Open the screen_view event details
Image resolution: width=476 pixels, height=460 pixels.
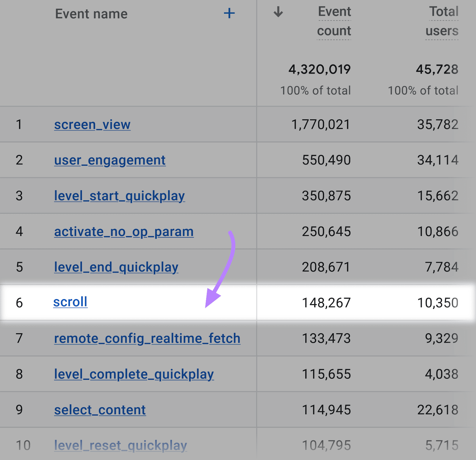tap(92, 125)
